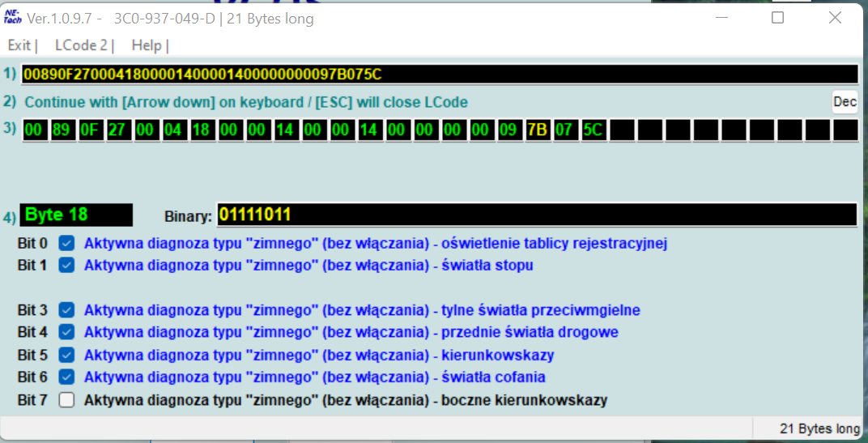Select byte cell 09
This screenshot has width=868, height=443.
tap(510, 130)
